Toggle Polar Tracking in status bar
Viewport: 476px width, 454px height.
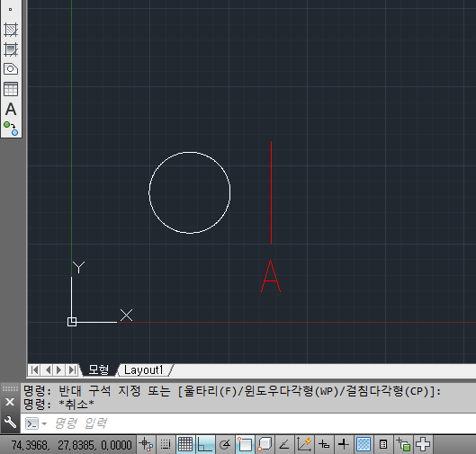coord(225,445)
